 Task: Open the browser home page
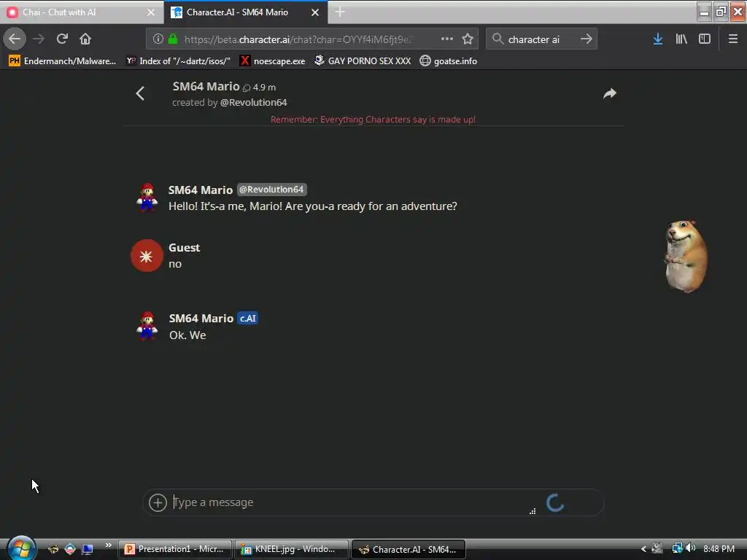tap(85, 39)
